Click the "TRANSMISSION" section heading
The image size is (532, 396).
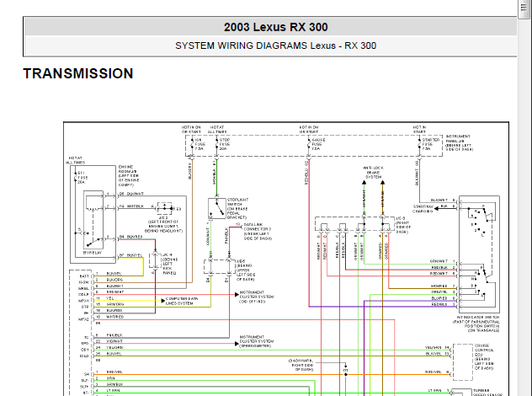[78, 73]
